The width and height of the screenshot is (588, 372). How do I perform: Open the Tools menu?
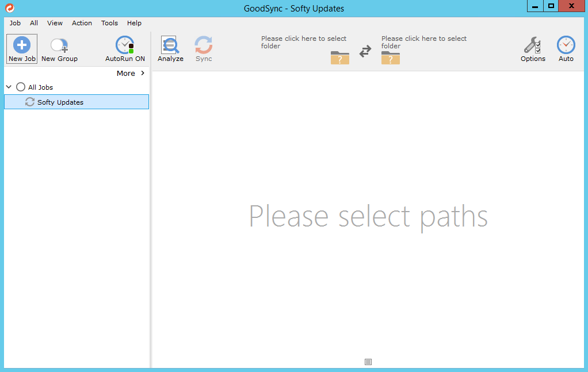[x=109, y=23]
